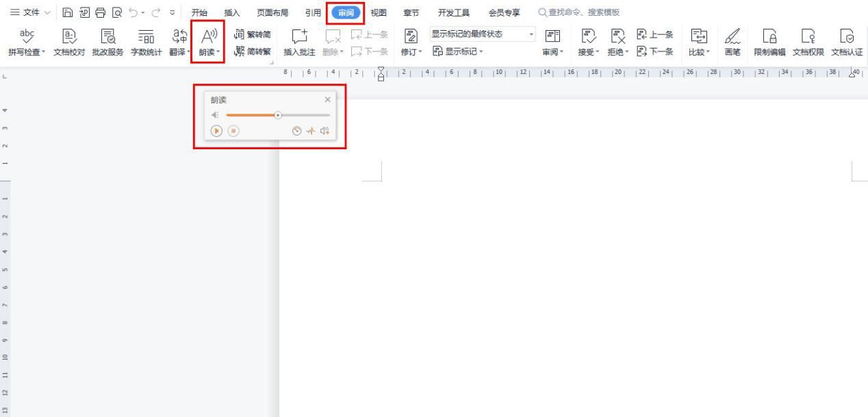Viewport: 868px width, 417px height.
Task: Click the export to PDF icon
Action: click(83, 12)
